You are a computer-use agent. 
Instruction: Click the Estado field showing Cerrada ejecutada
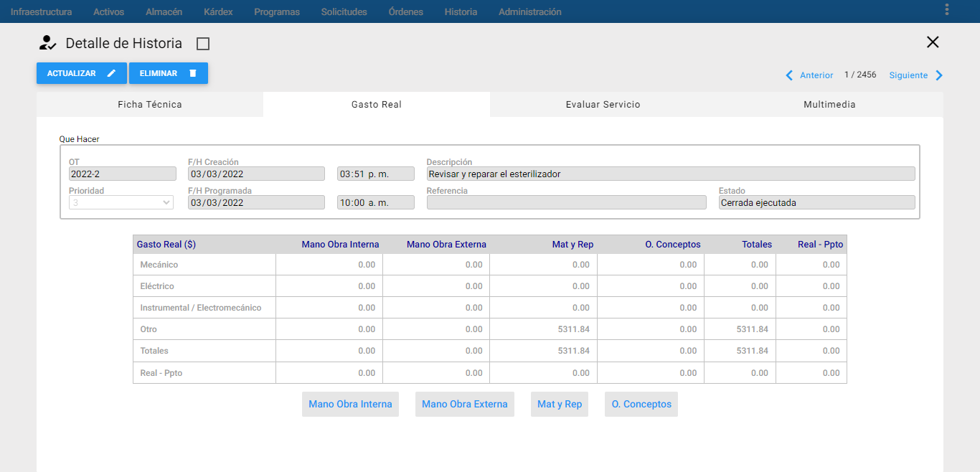(817, 203)
